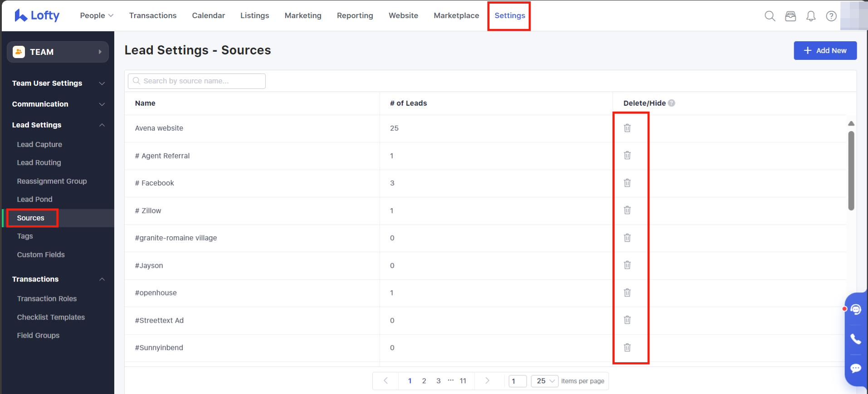The height and width of the screenshot is (394, 868).
Task: Open the items per page dropdown
Action: pos(544,381)
